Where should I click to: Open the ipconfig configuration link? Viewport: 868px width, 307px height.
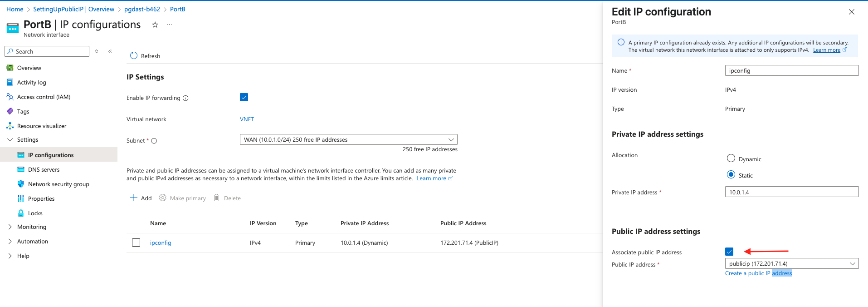point(161,243)
